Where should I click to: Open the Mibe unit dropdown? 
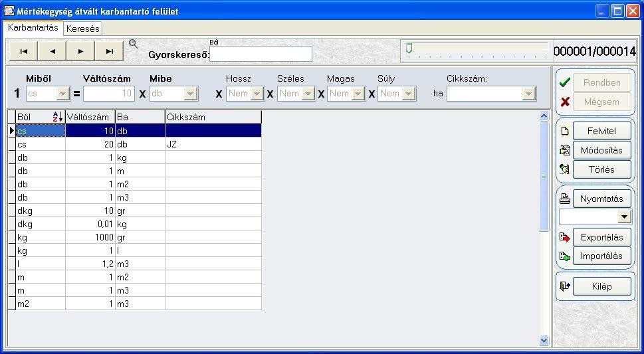point(191,94)
